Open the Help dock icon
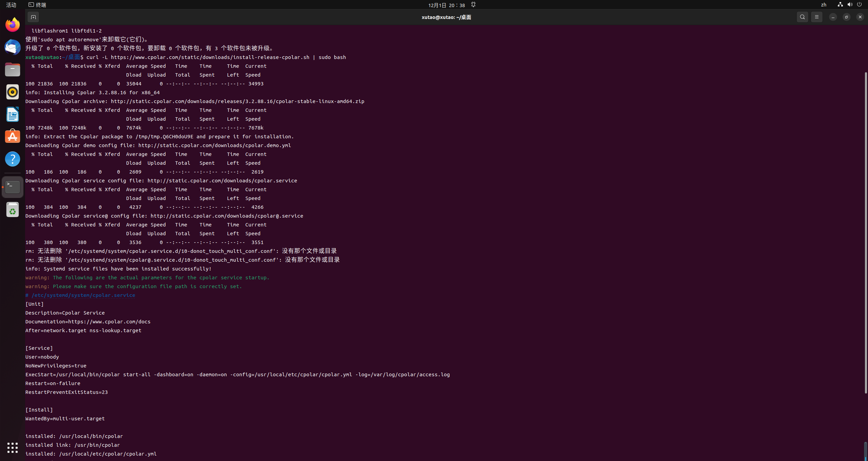The width and height of the screenshot is (868, 461). [13, 159]
